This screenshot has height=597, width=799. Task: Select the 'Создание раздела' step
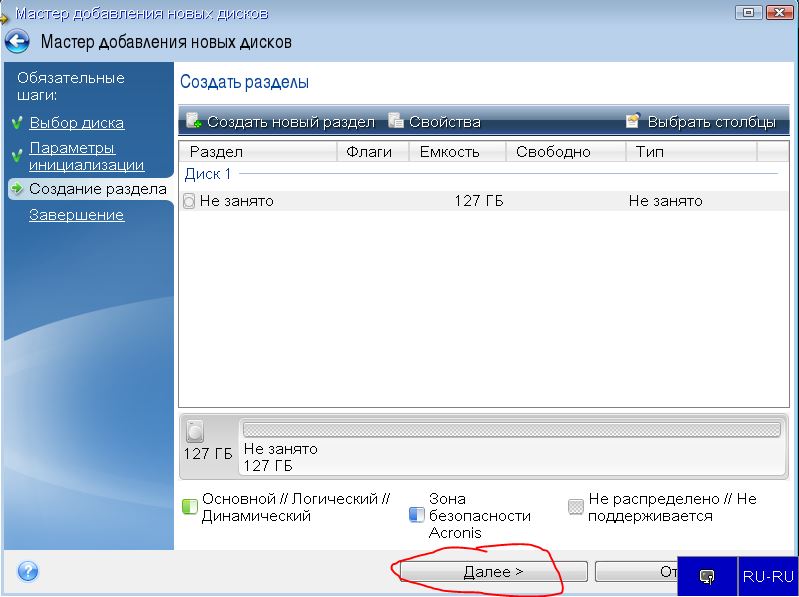[97, 188]
